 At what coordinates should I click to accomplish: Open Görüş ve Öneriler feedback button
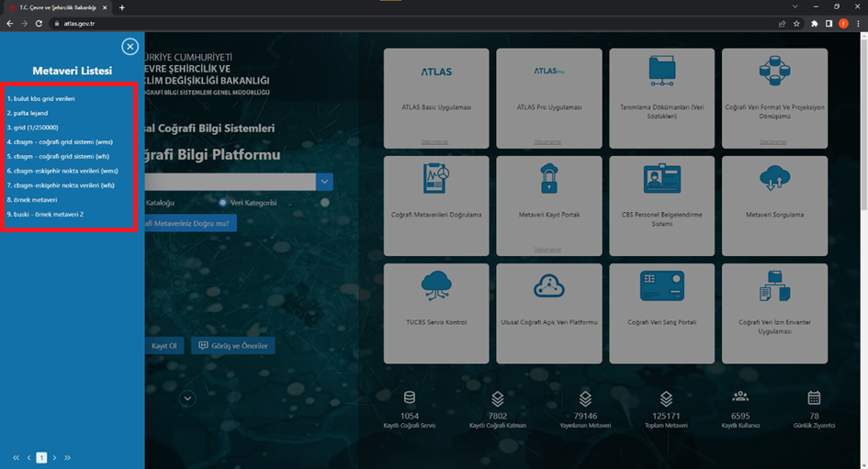(233, 346)
